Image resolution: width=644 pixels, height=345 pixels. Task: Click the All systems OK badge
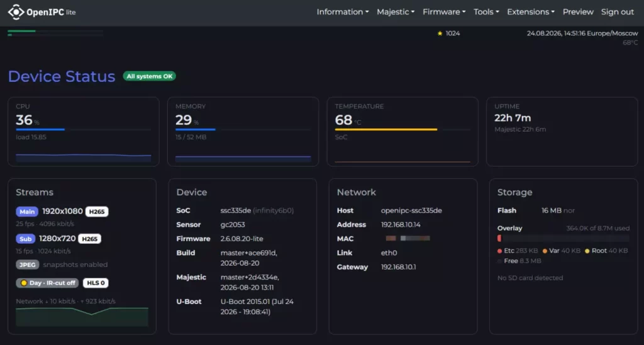[150, 76]
